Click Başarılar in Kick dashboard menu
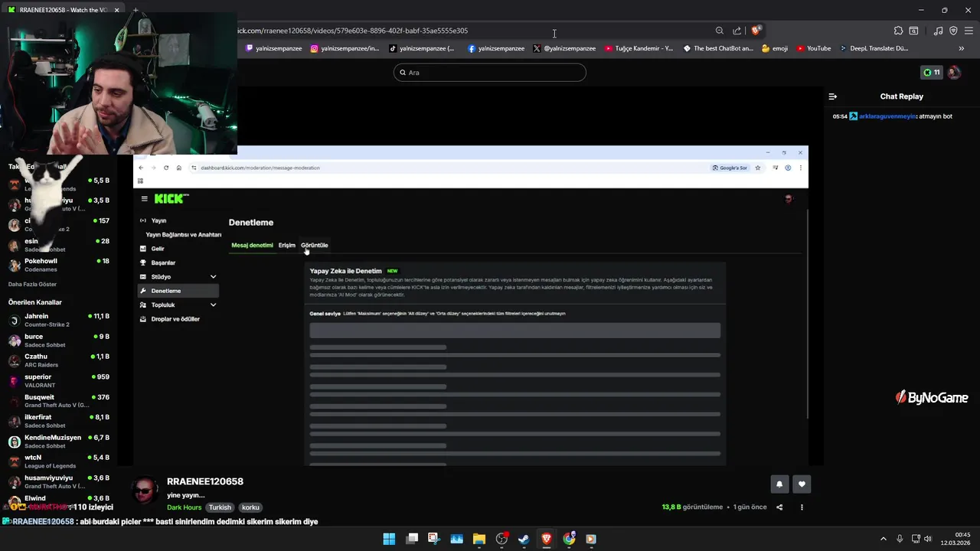 (163, 262)
